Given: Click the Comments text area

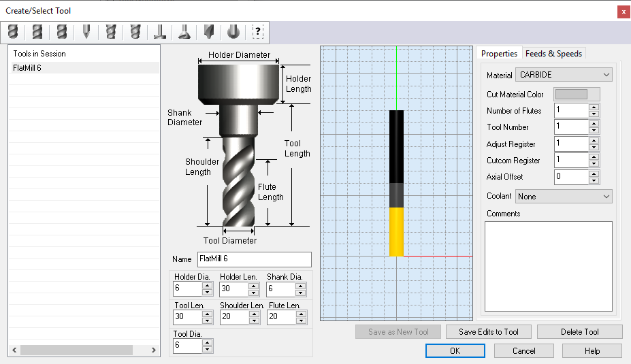Looking at the screenshot, I should 549,266.
